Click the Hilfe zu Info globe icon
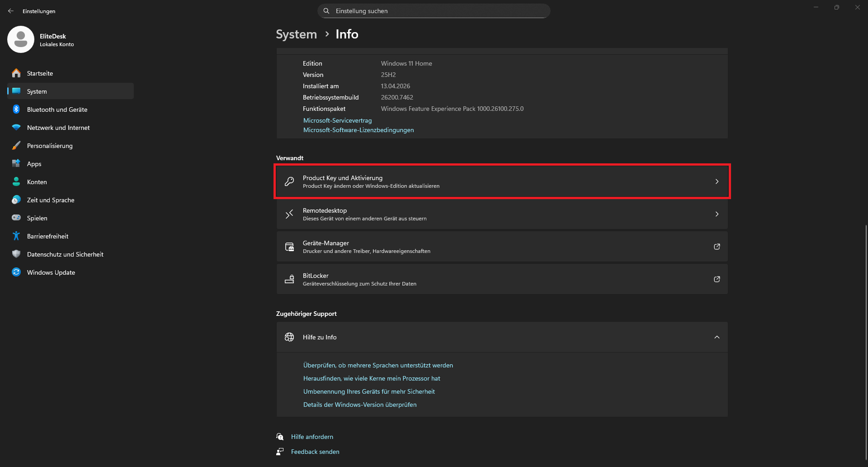 289,337
